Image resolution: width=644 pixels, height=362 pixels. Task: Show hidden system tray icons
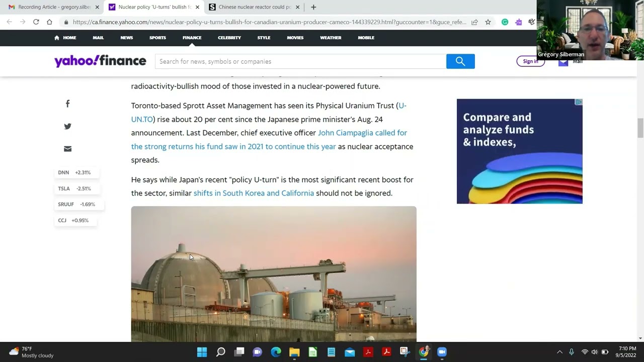(x=559, y=352)
